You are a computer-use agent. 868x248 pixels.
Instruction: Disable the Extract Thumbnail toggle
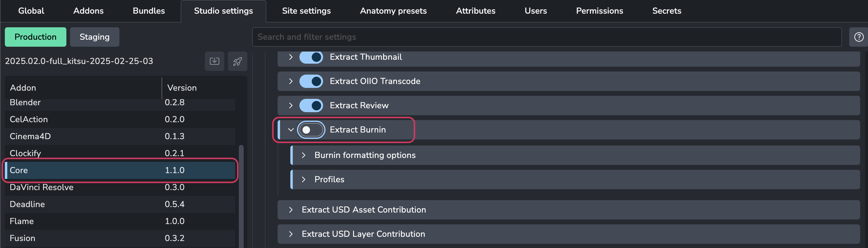tap(311, 57)
